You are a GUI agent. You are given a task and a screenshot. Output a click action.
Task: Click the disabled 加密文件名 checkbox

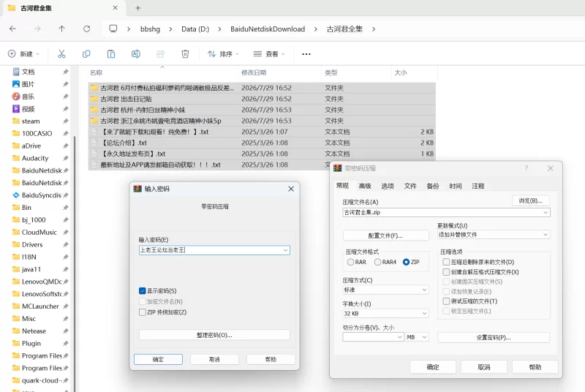[143, 301]
